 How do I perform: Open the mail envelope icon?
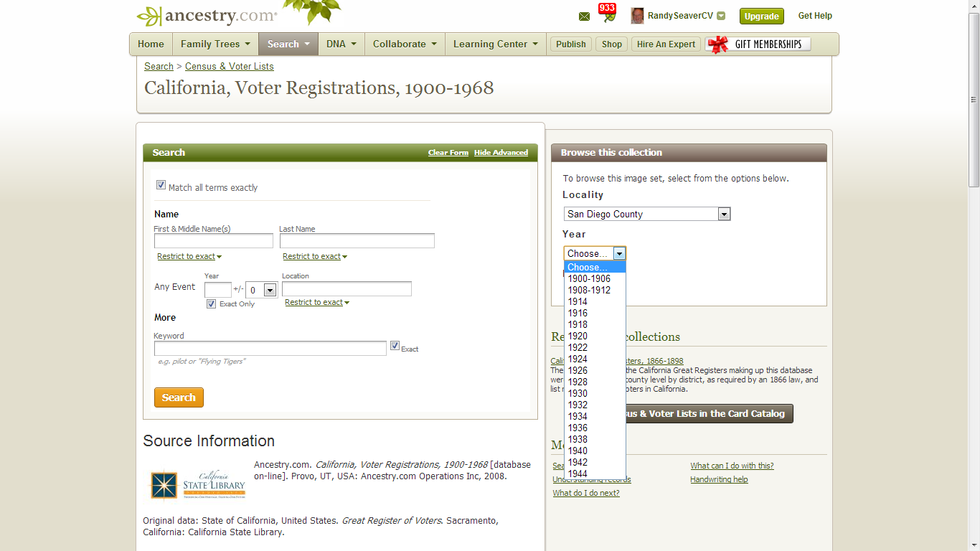click(584, 17)
